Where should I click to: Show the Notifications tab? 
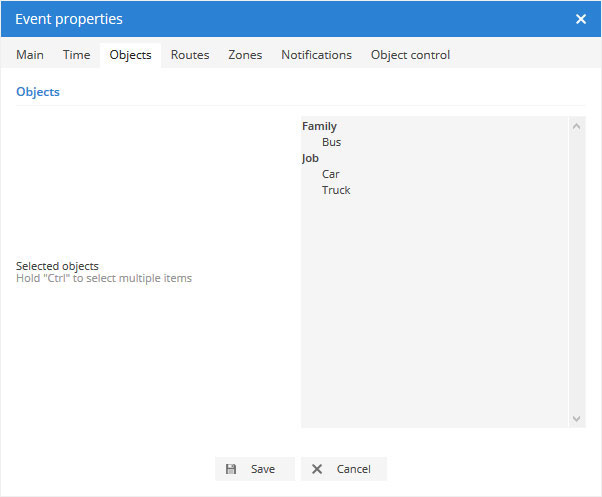click(x=316, y=55)
